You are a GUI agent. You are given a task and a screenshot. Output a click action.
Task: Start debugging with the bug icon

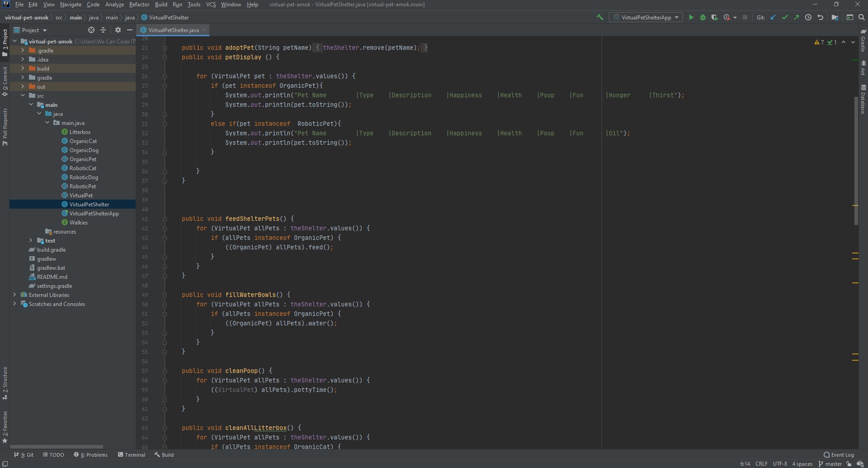click(702, 17)
